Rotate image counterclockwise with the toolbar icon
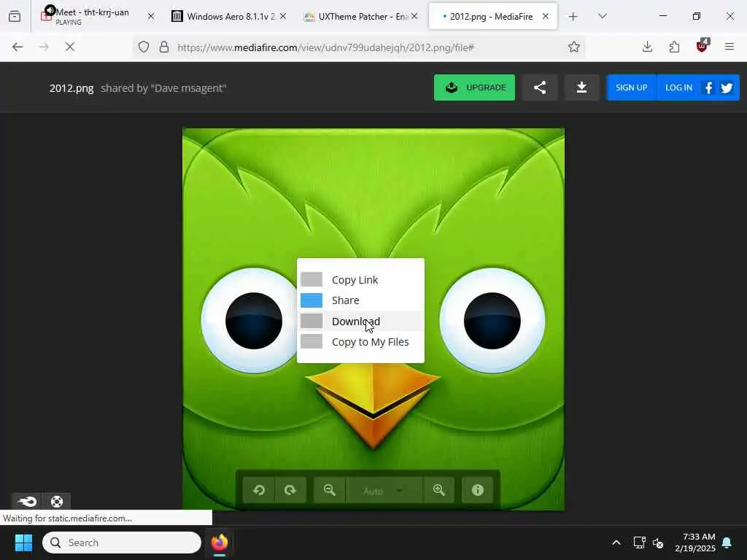The height and width of the screenshot is (560, 747). pos(259,490)
